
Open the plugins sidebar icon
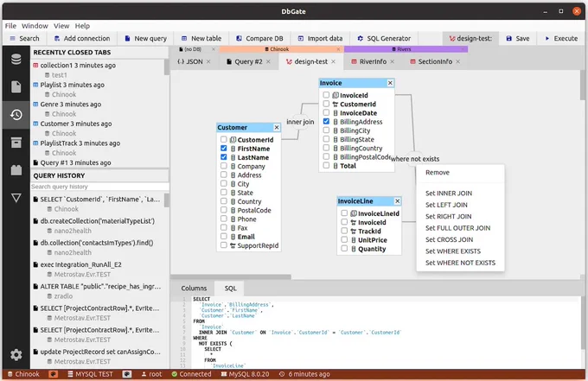click(16, 170)
